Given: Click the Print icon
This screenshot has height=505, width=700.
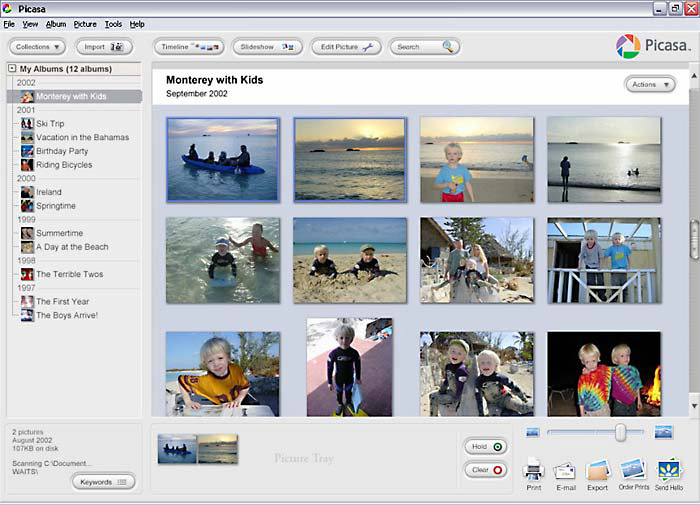Looking at the screenshot, I should (x=533, y=468).
